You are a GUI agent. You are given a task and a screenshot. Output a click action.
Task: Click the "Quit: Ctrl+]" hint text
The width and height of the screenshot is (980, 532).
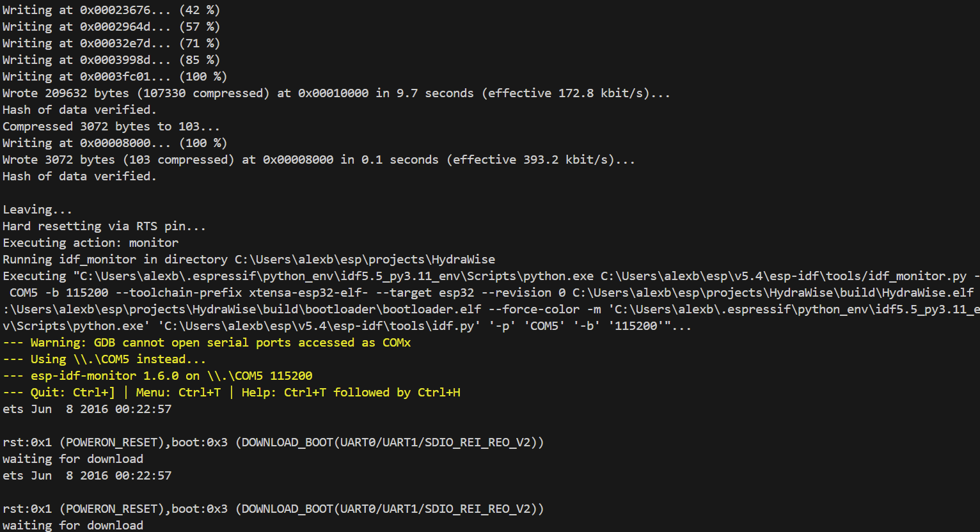pyautogui.click(x=73, y=393)
